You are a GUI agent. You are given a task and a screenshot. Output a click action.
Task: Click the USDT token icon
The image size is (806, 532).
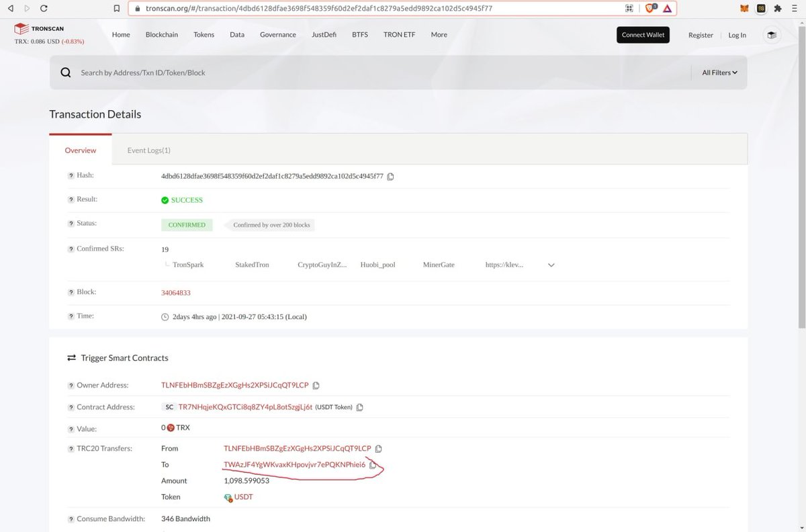(x=228, y=497)
